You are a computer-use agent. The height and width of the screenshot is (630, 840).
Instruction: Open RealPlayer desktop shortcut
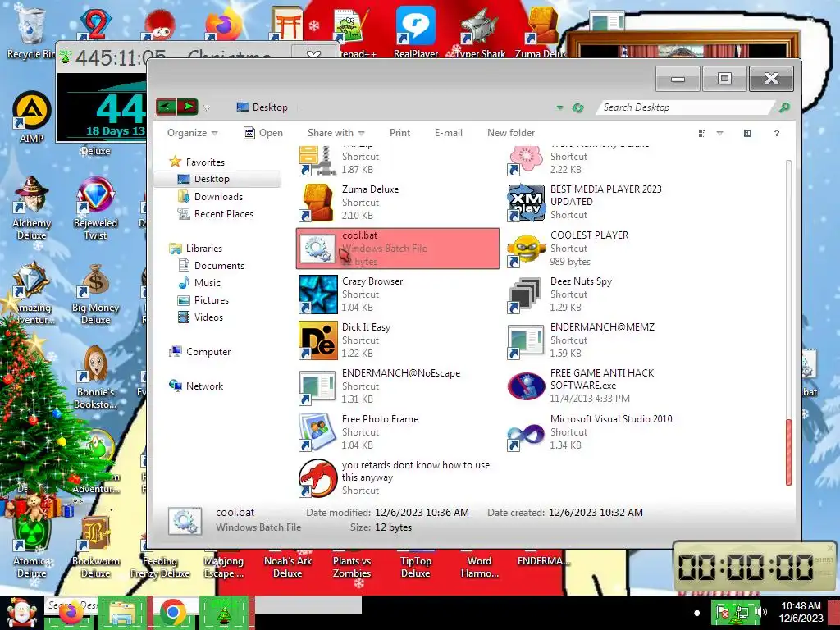(x=416, y=32)
